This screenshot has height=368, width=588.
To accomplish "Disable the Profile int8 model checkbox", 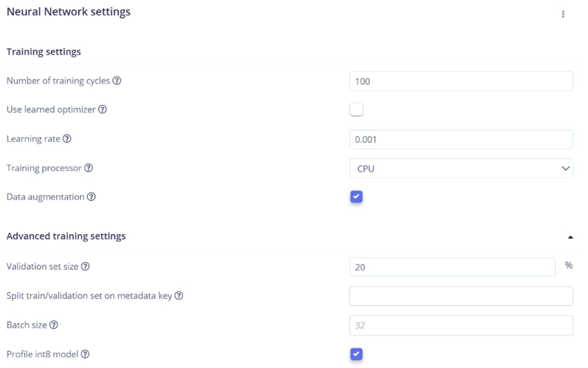I will coord(356,354).
